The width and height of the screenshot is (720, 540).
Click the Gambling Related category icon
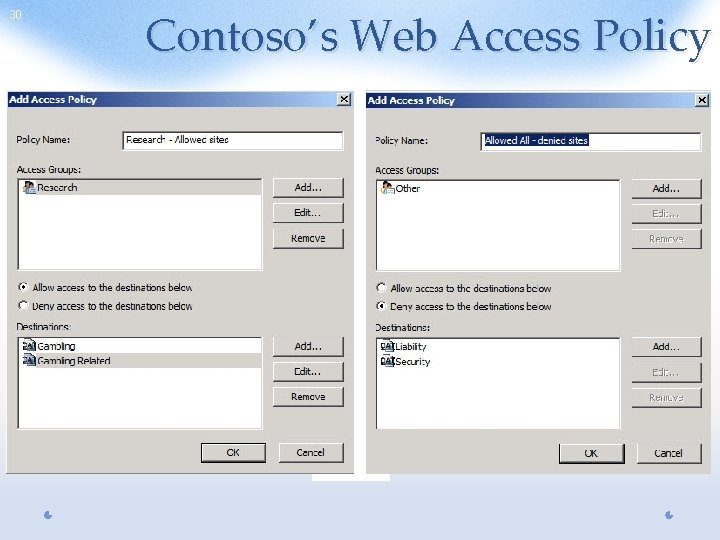pyautogui.click(x=29, y=360)
